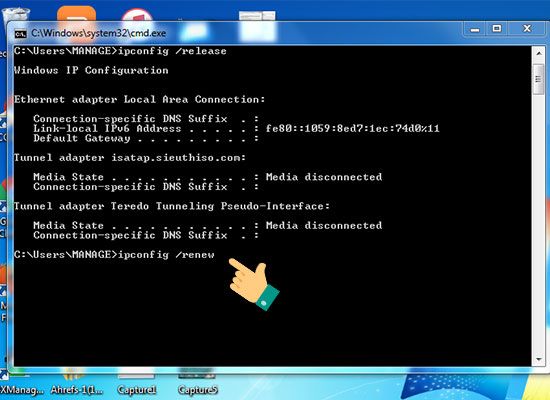Click 'Ethernet adapter Local Area Connection:' line
This screenshot has height=400, width=550.
click(x=140, y=100)
